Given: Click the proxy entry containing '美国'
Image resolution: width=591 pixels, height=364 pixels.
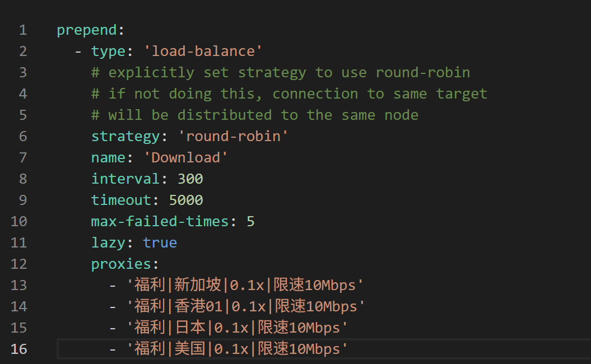Looking at the screenshot, I should pyautogui.click(x=237, y=349).
